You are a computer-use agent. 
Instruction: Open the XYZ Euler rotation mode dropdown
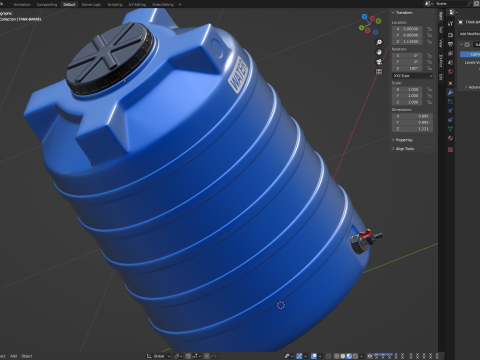[412, 76]
